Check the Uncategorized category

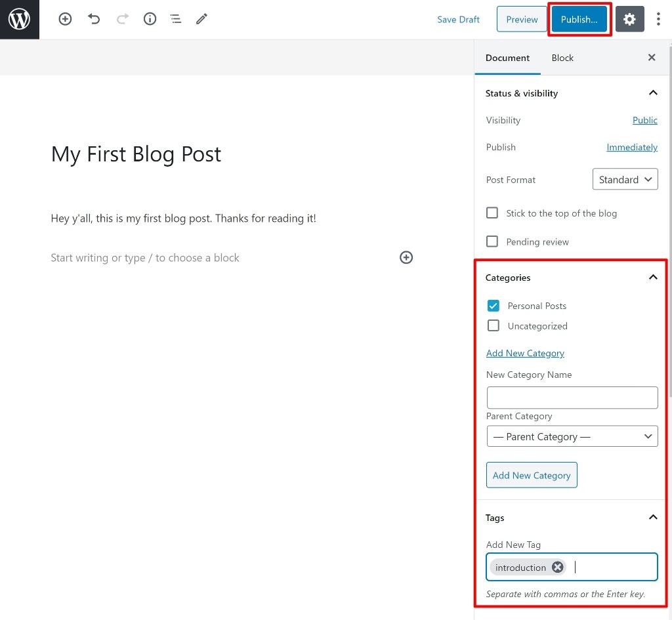click(493, 325)
